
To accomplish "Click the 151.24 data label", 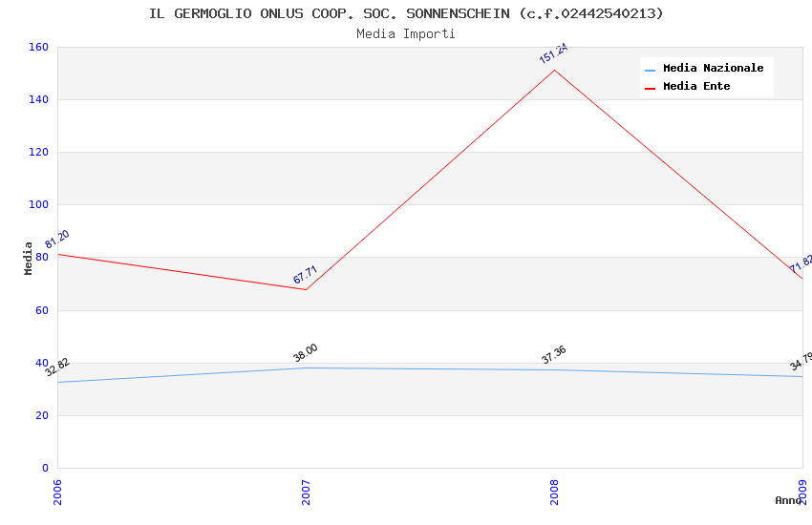I will point(553,53).
